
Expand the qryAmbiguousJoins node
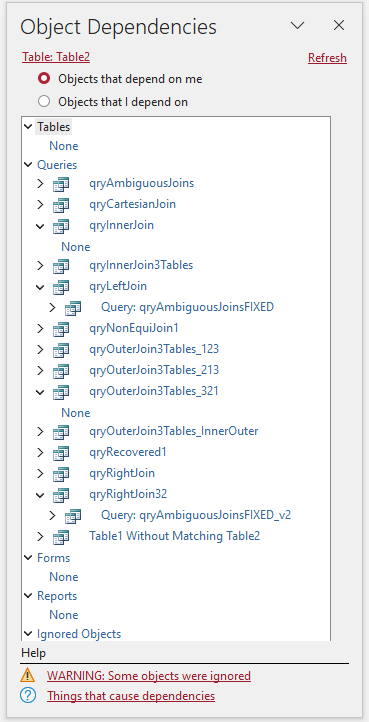[x=41, y=184]
